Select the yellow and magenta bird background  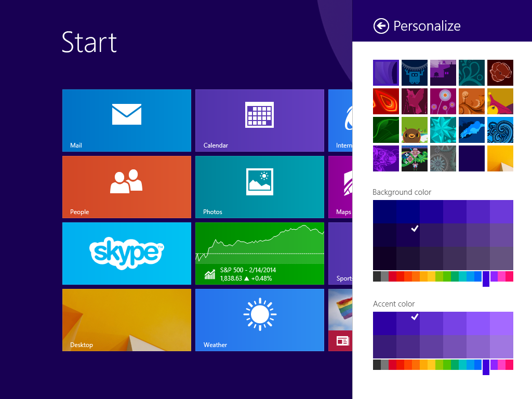click(500, 101)
